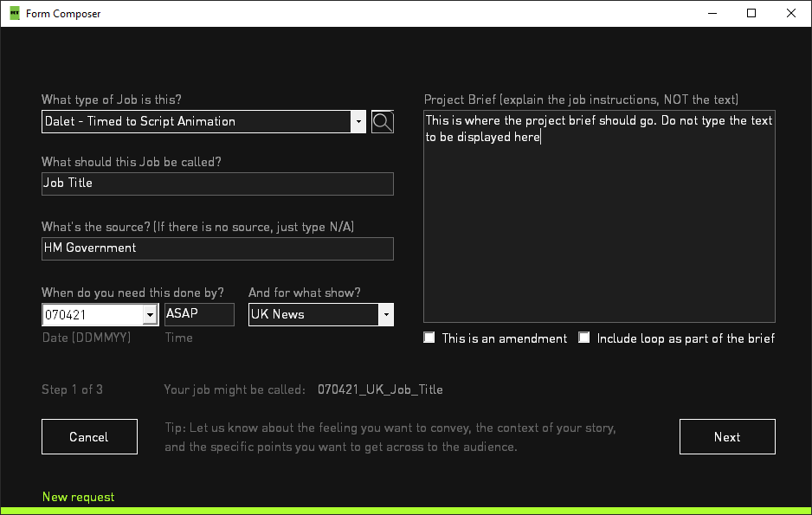
Task: Close the Form Composer window
Action: click(790, 14)
